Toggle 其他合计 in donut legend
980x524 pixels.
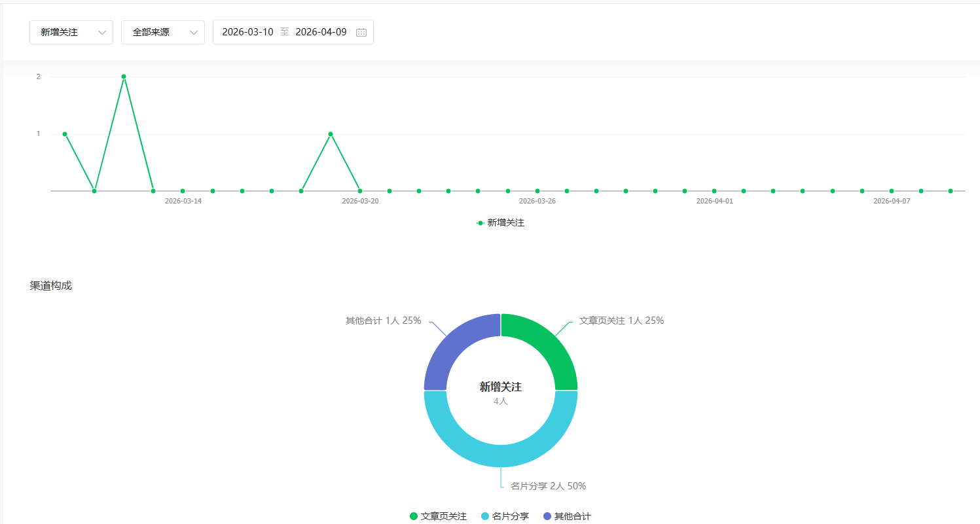click(567, 516)
